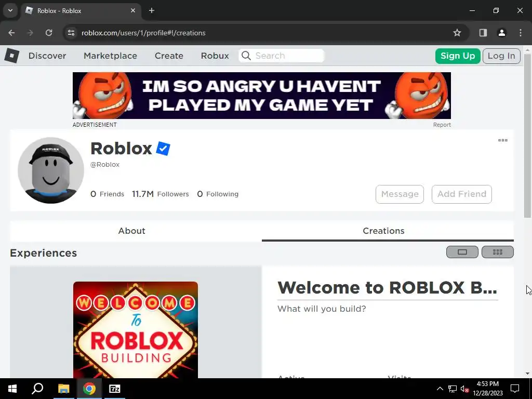Open the Welcome to ROBLOX Building thumbnail

point(136,330)
